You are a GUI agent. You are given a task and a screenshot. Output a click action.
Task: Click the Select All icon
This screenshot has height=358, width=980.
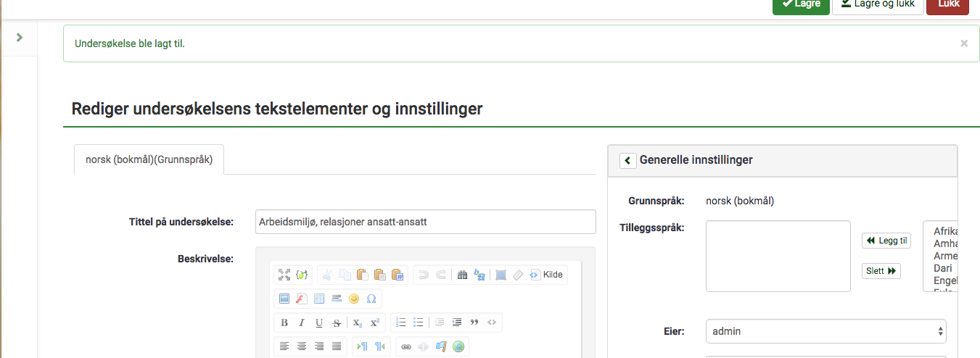pos(501,275)
